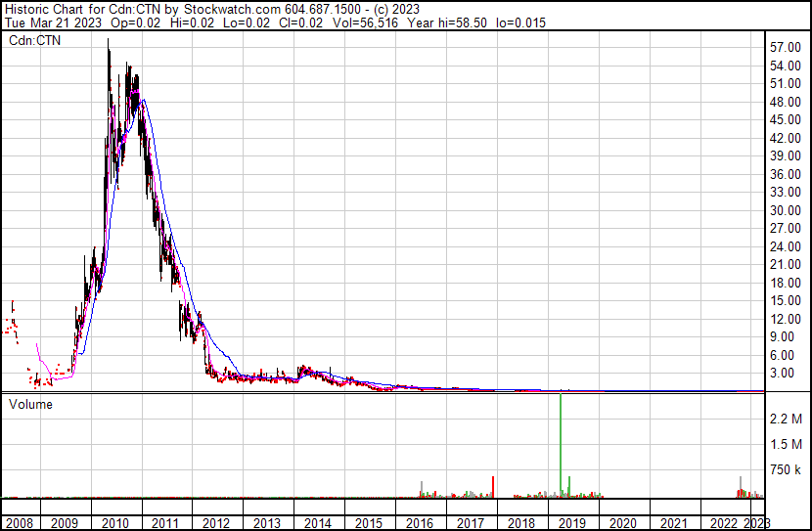
Task: Click the Cdn:CTN symbol label in chart
Action: coord(34,40)
